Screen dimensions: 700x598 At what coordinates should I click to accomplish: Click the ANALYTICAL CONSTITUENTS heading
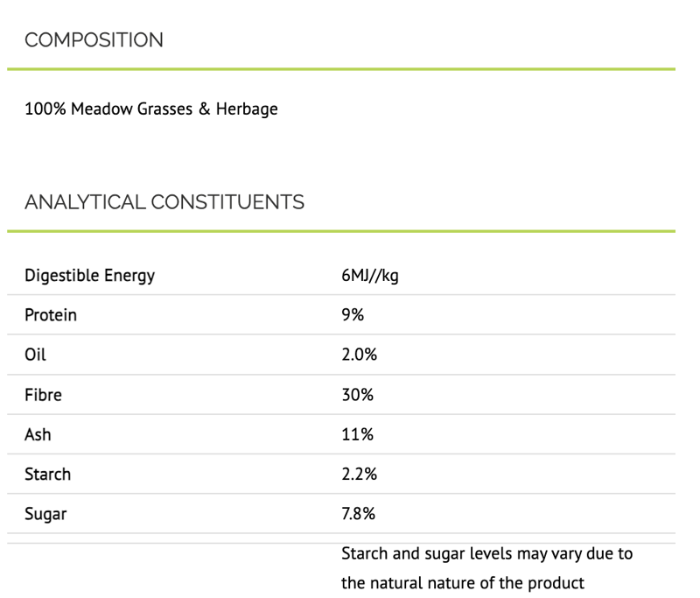(x=164, y=202)
